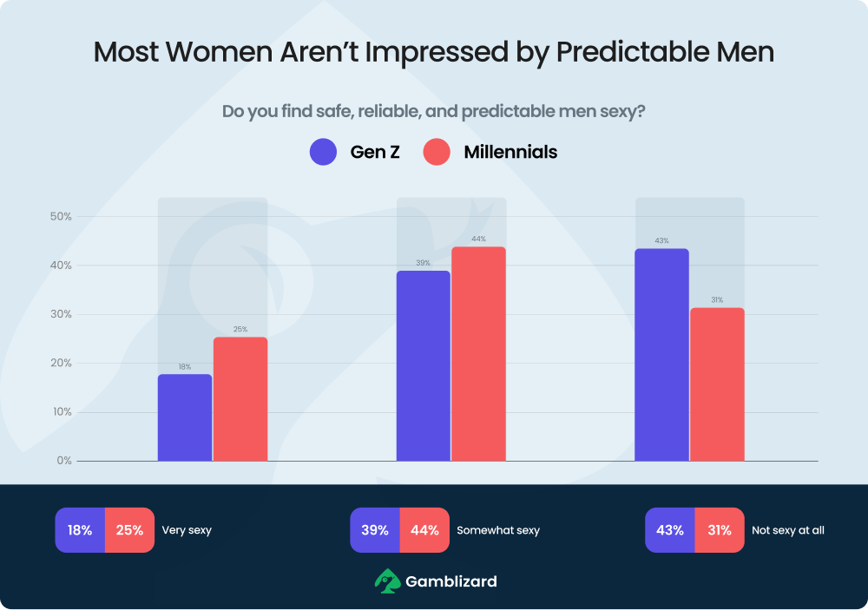Image resolution: width=868 pixels, height=610 pixels.
Task: Click the red Millennials legend circle
Action: (x=437, y=152)
